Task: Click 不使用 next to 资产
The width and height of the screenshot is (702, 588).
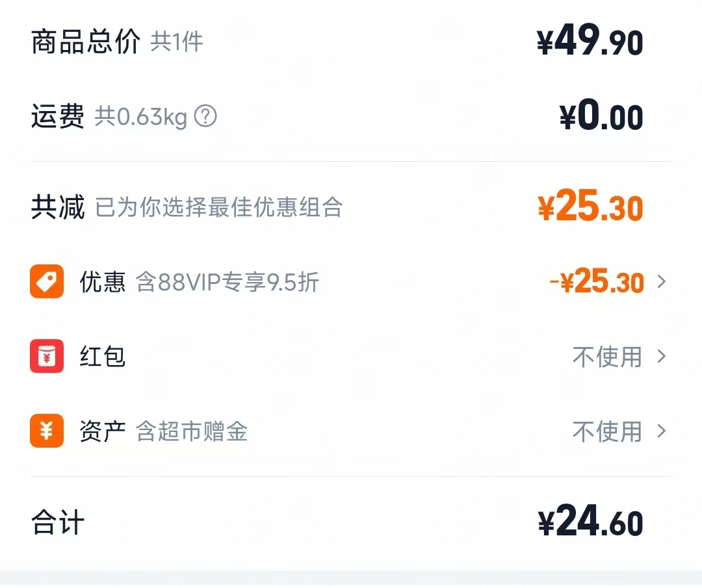Action: 608,431
